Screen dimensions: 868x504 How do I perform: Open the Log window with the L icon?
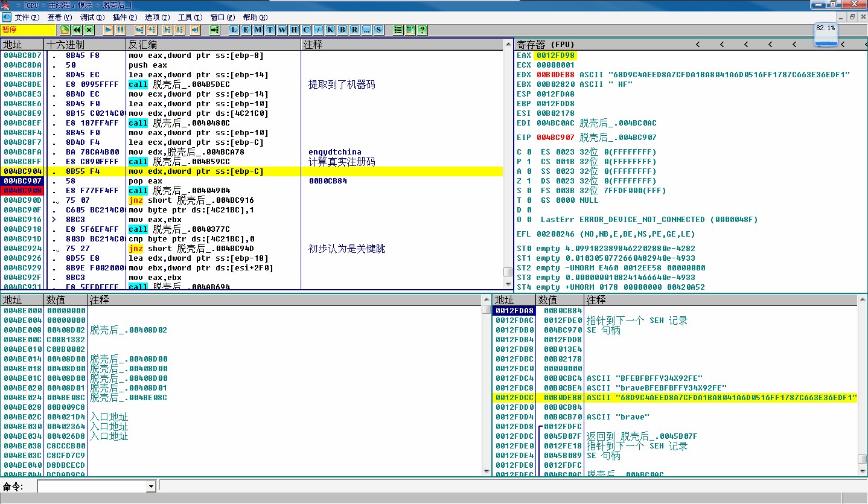point(234,30)
